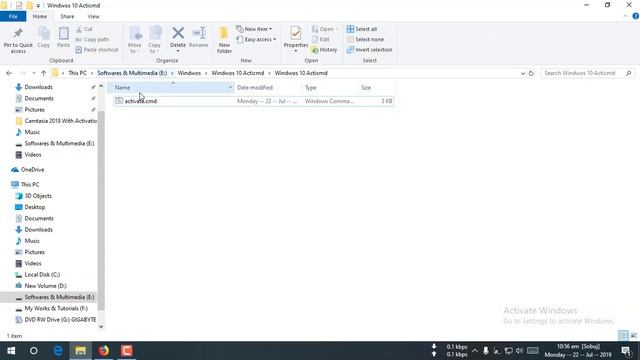
Task: Sort by Date modified column header
Action: 268,87
